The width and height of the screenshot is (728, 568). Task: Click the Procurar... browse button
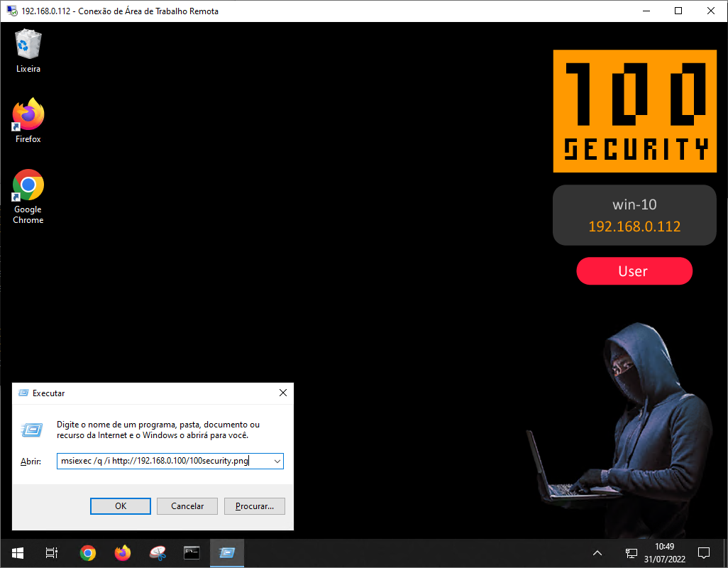coord(254,506)
